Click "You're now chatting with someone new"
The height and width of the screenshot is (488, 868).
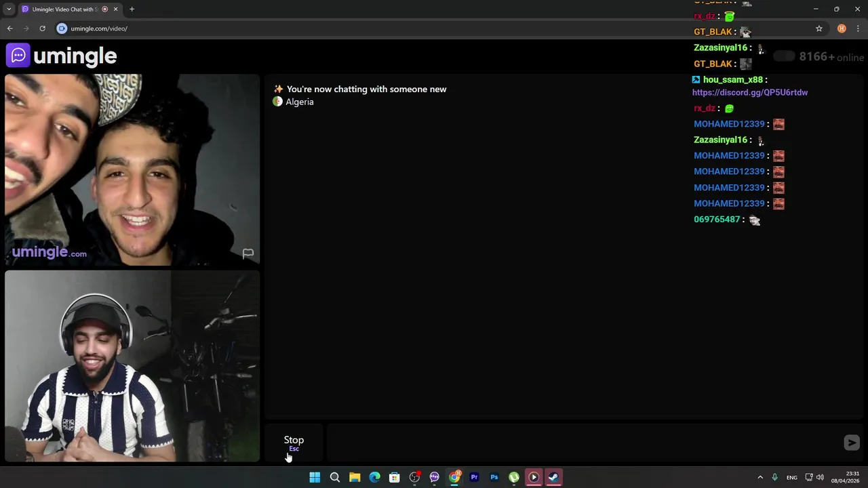point(366,89)
